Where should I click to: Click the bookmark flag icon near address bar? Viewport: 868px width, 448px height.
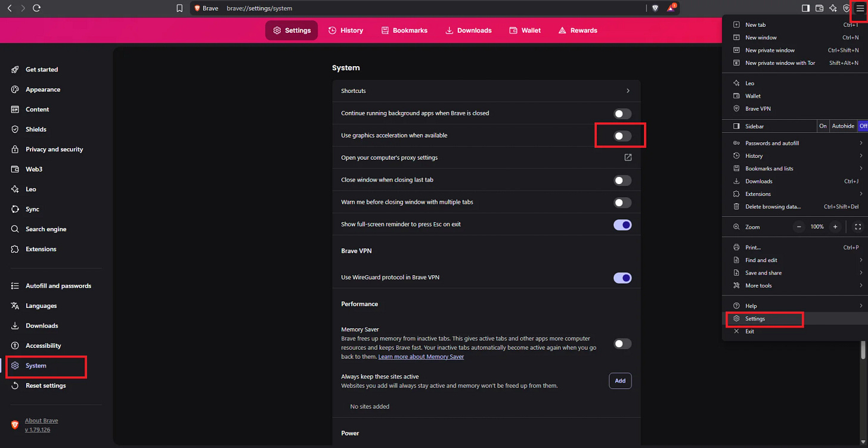click(x=179, y=8)
